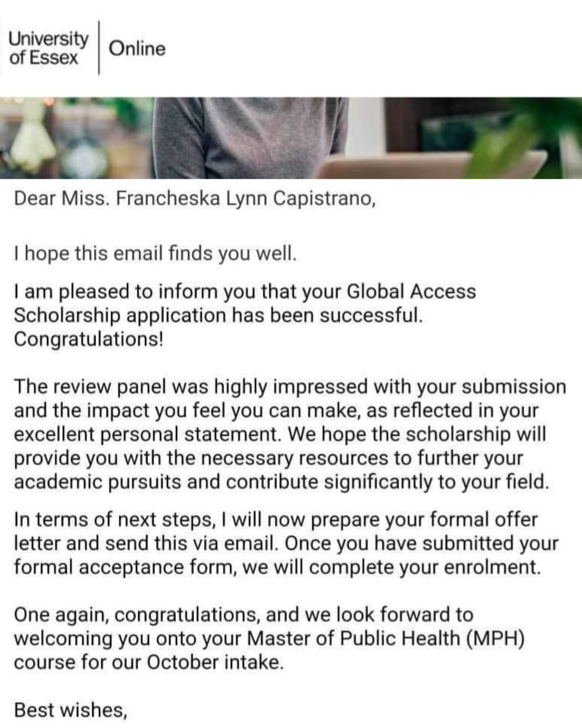Click the green plant leaf in the banner

509,146
